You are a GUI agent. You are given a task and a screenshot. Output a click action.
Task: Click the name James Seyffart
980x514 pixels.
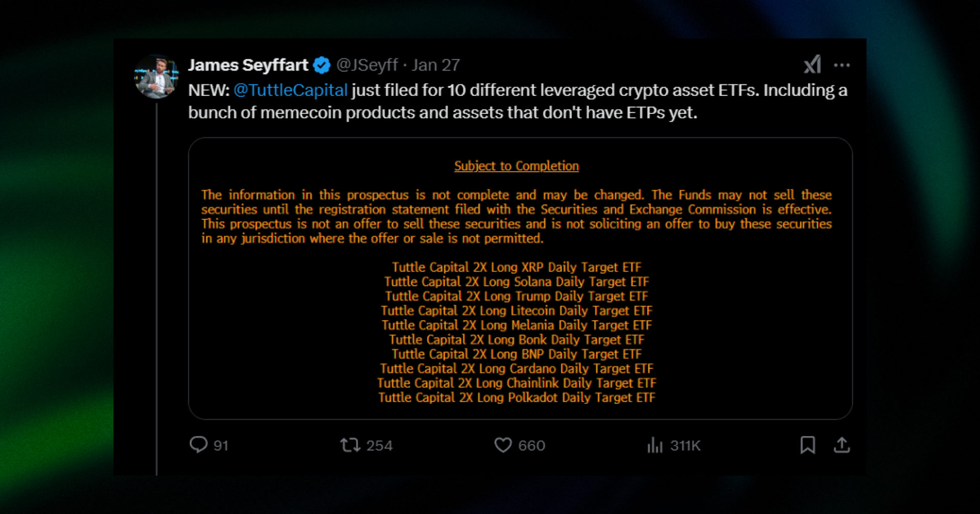tap(249, 65)
